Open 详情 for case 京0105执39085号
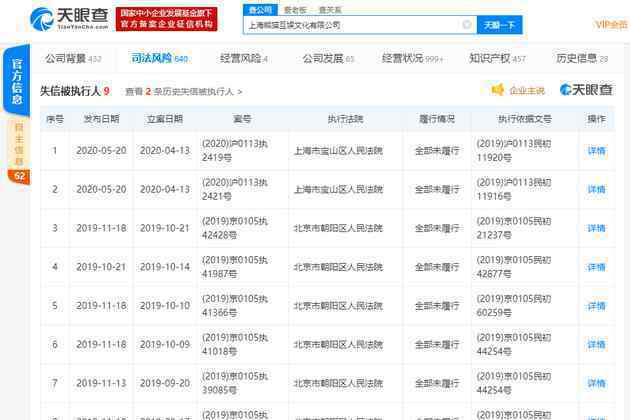This screenshot has width=630, height=420. click(596, 383)
